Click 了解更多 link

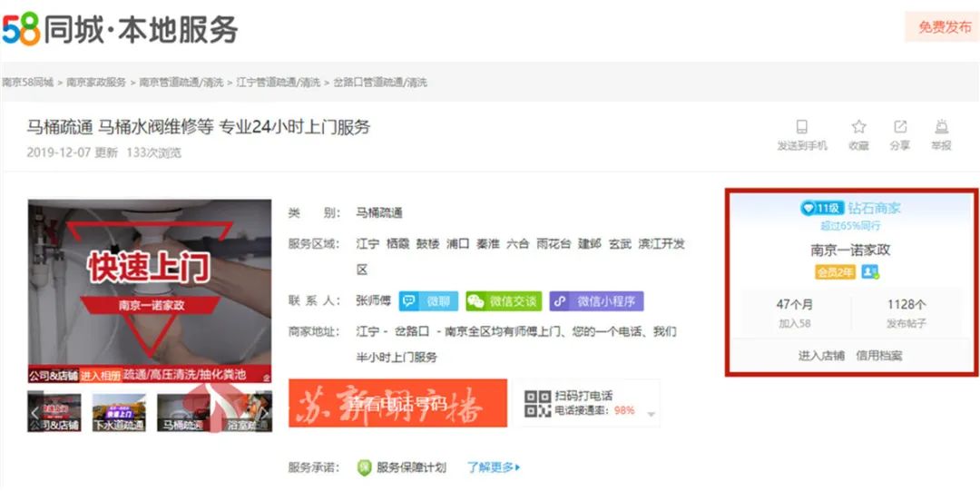click(x=493, y=467)
